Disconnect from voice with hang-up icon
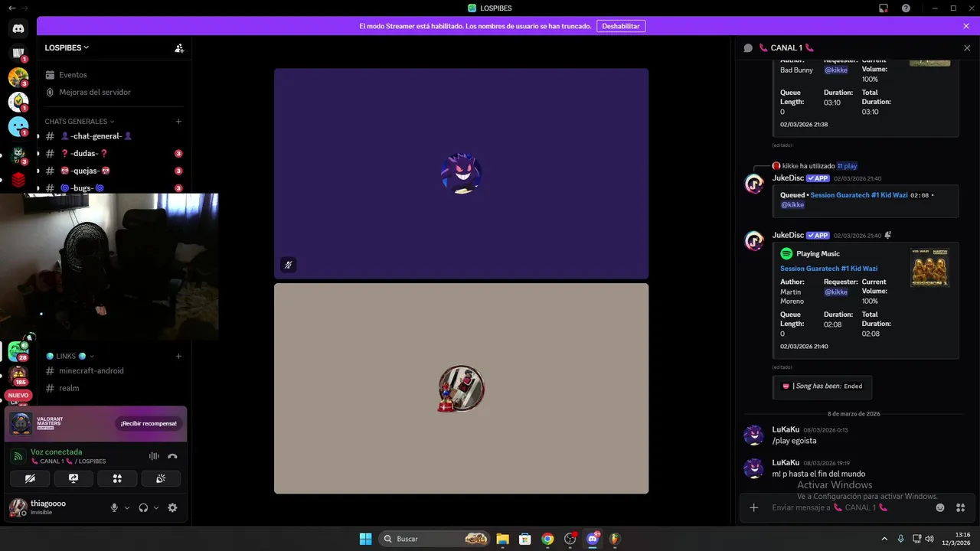This screenshot has height=551, width=980. point(172,456)
